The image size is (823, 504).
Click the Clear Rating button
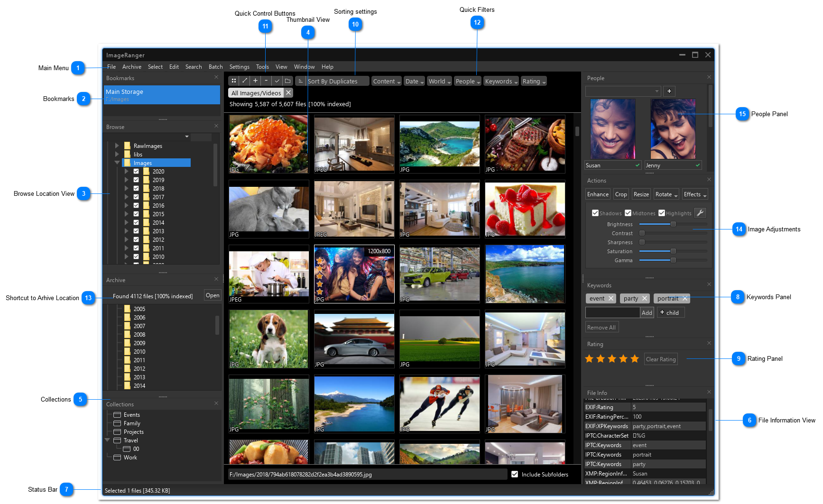(661, 359)
